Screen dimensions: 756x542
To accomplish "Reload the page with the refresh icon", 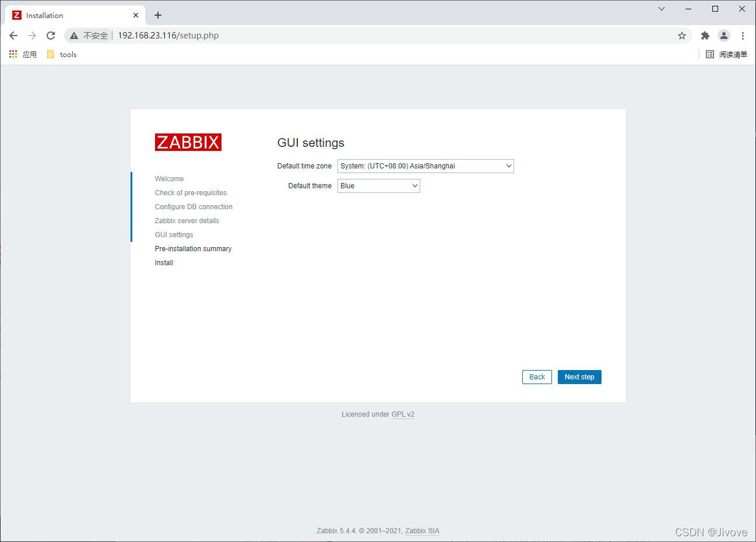I will [x=51, y=36].
